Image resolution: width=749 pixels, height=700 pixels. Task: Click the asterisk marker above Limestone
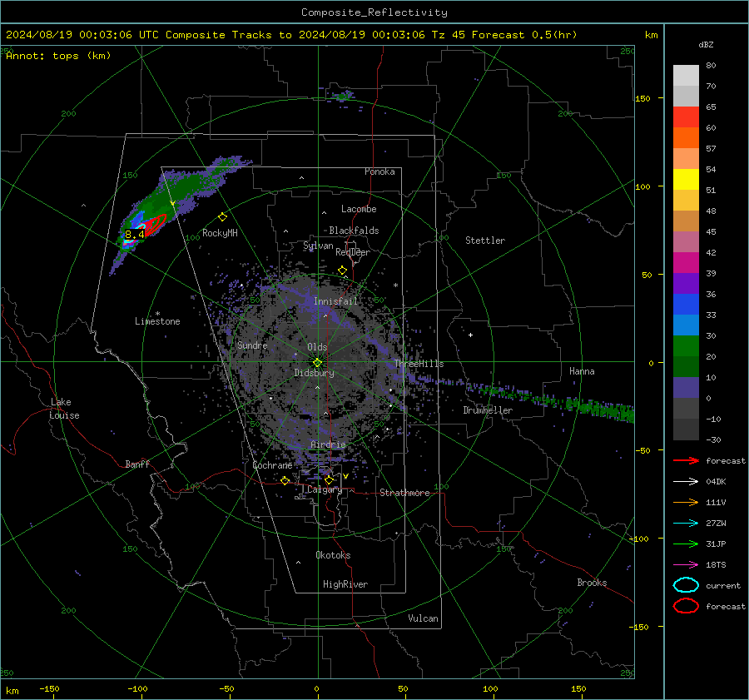[x=157, y=314]
